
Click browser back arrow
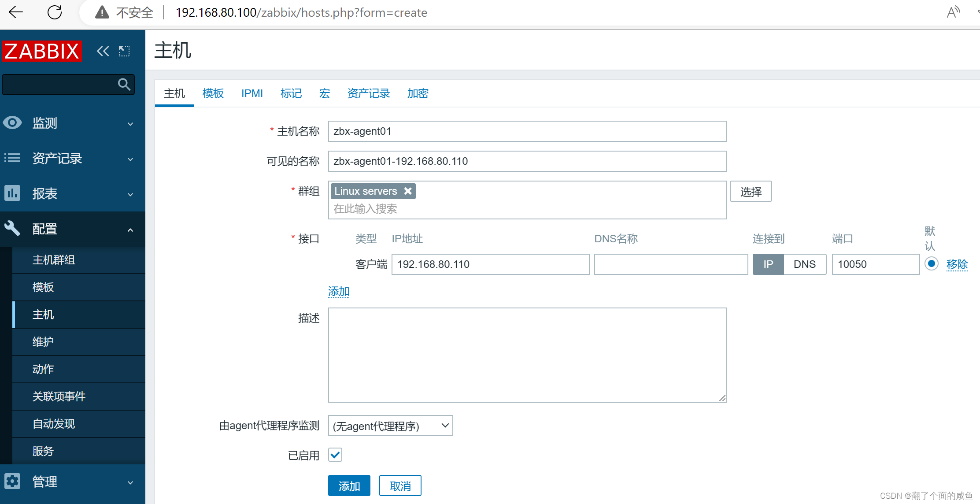click(16, 12)
